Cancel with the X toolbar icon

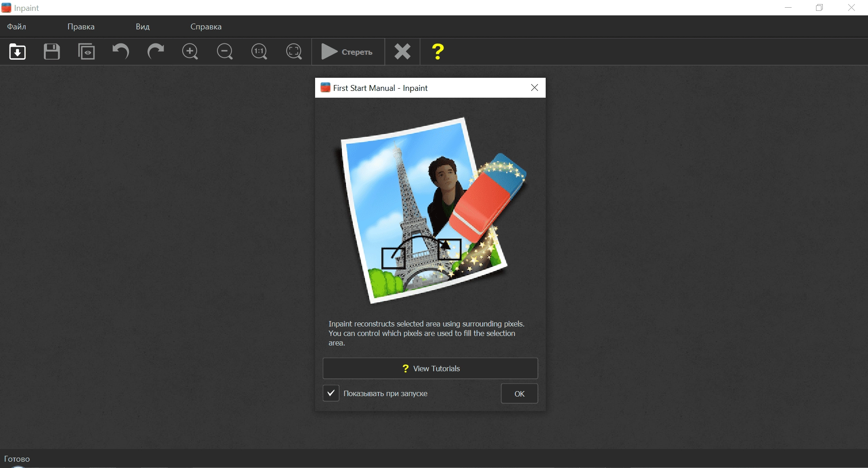(402, 52)
